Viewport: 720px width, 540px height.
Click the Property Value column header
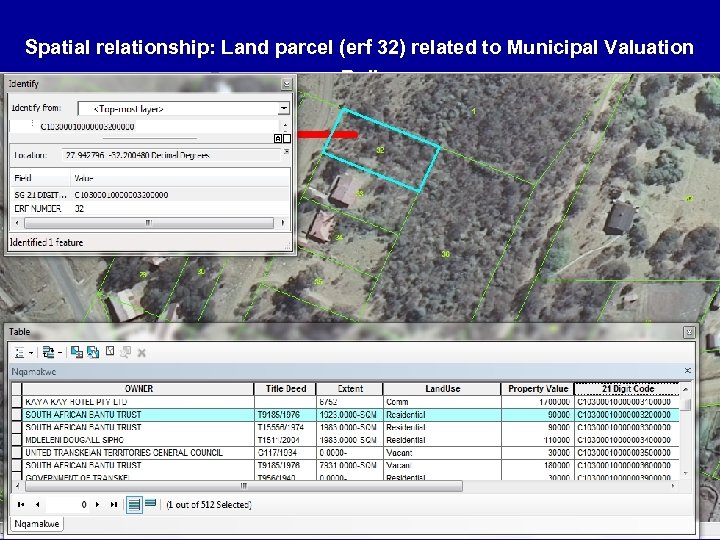pos(538,388)
